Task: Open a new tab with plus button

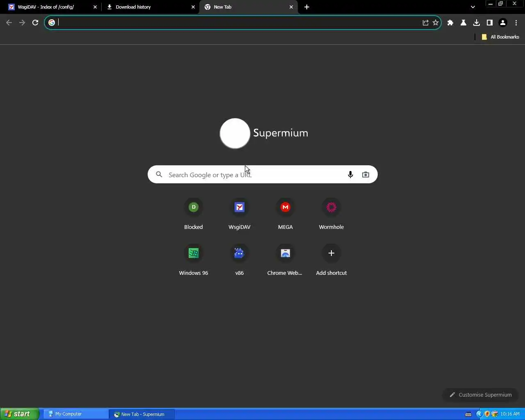Action: (x=307, y=7)
